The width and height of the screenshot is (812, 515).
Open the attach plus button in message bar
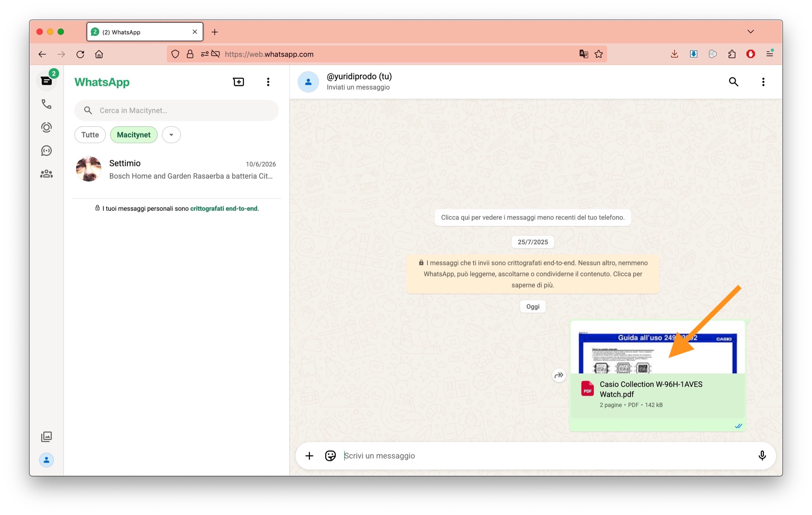309,456
